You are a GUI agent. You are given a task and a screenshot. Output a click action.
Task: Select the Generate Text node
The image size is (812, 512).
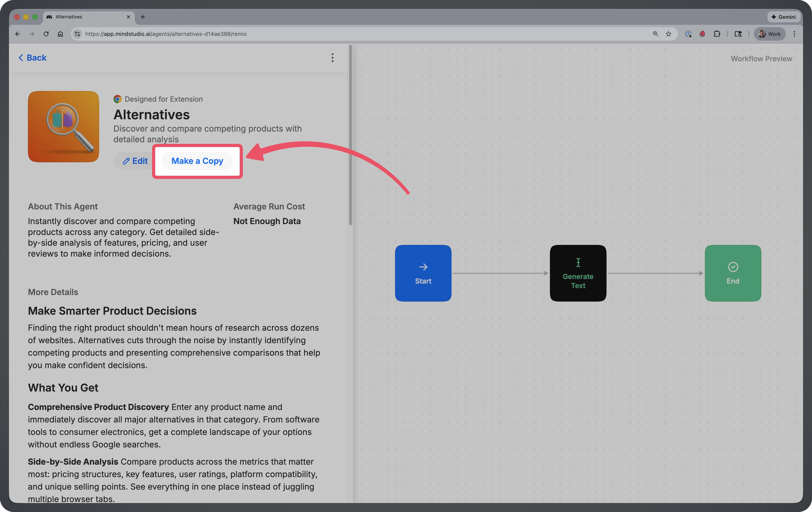click(x=578, y=273)
